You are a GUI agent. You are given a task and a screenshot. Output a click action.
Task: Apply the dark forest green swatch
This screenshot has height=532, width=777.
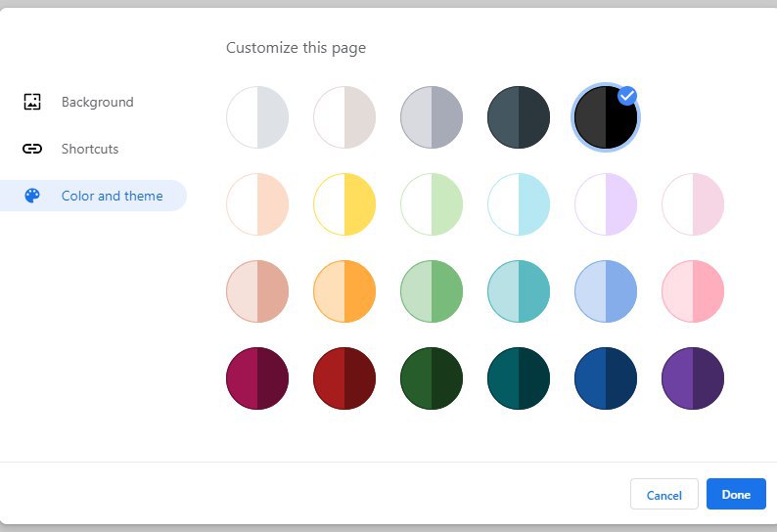coord(432,378)
